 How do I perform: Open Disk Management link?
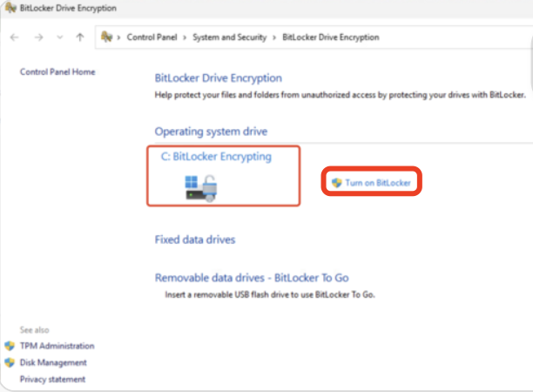pyautogui.click(x=53, y=362)
